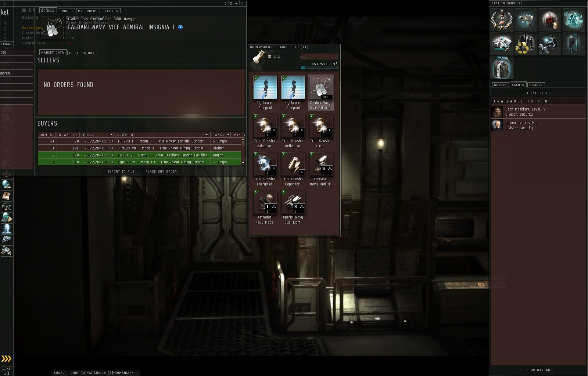Viewport: 588px width, 376px height.
Task: Sort buyers by Jumps column
Action: pyautogui.click(x=47, y=135)
